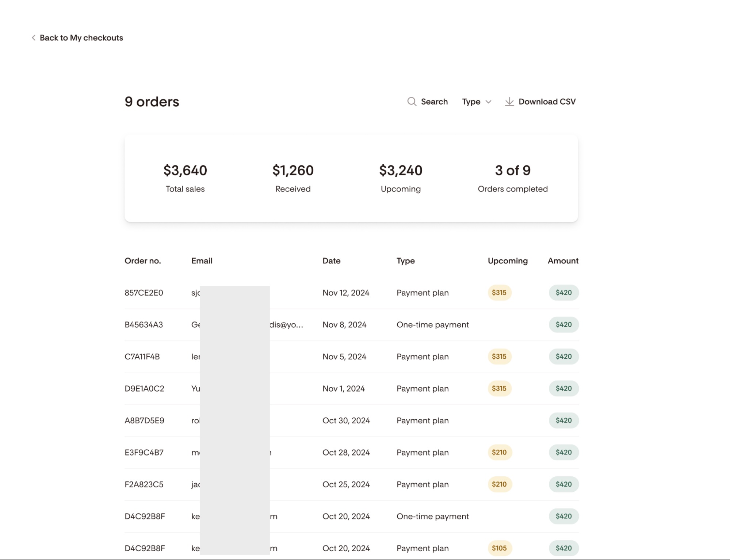The height and width of the screenshot is (560, 730).
Task: Open order 857CE2E0 row
Action: (x=144, y=293)
